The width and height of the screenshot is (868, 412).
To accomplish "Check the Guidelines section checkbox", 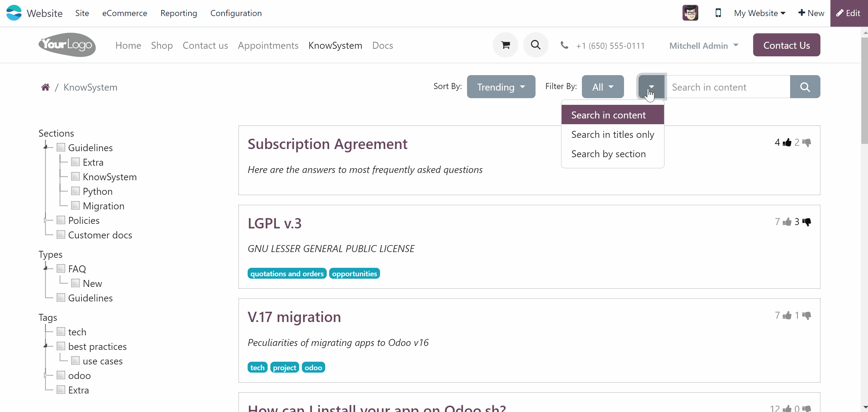I will (61, 147).
